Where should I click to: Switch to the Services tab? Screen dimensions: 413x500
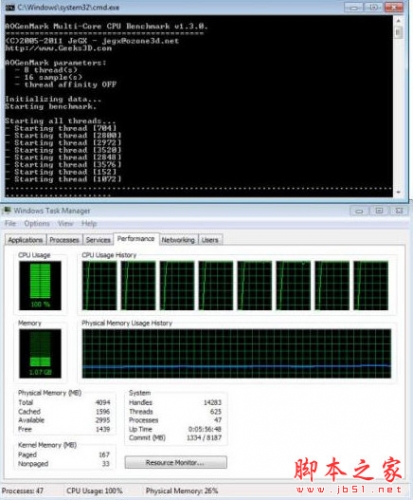pyautogui.click(x=98, y=240)
